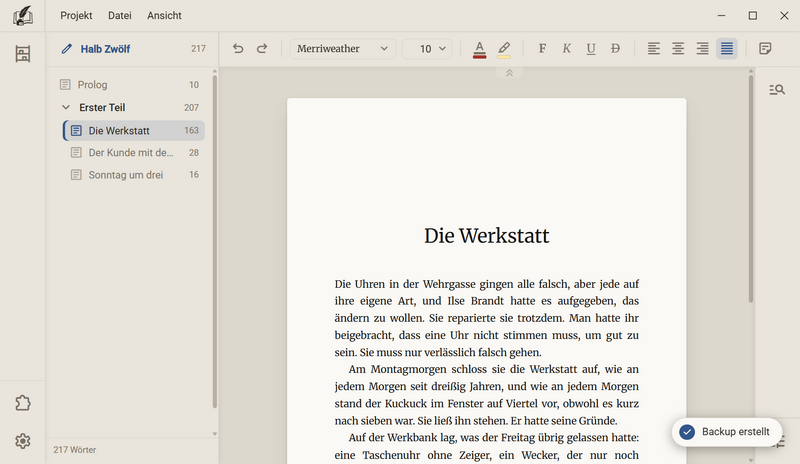The width and height of the screenshot is (800, 464).
Task: Select the Prolog document
Action: click(131, 85)
